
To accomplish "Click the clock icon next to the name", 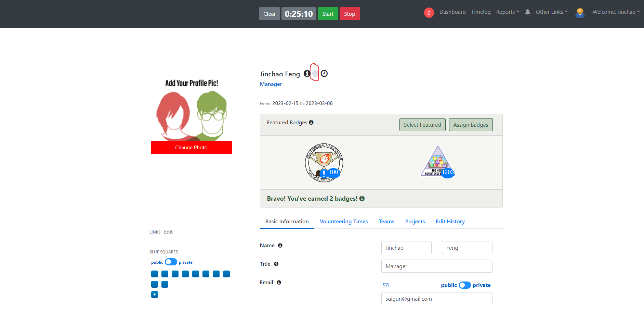I will point(324,73).
